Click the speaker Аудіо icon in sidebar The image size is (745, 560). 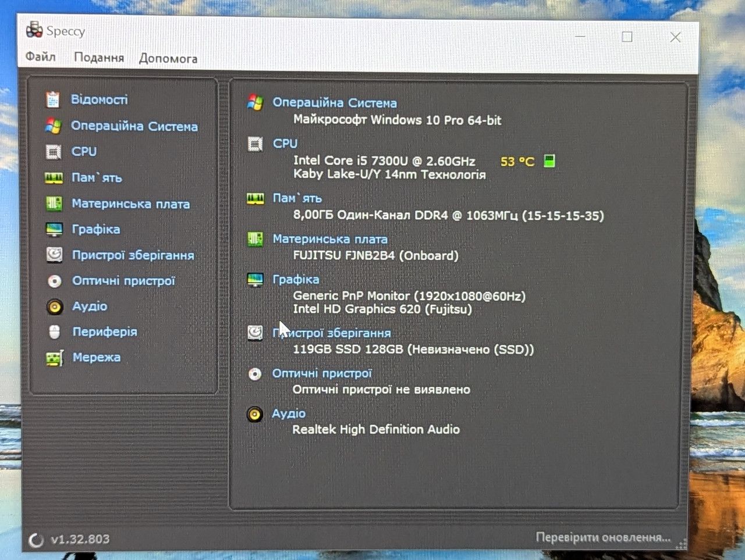[x=55, y=306]
